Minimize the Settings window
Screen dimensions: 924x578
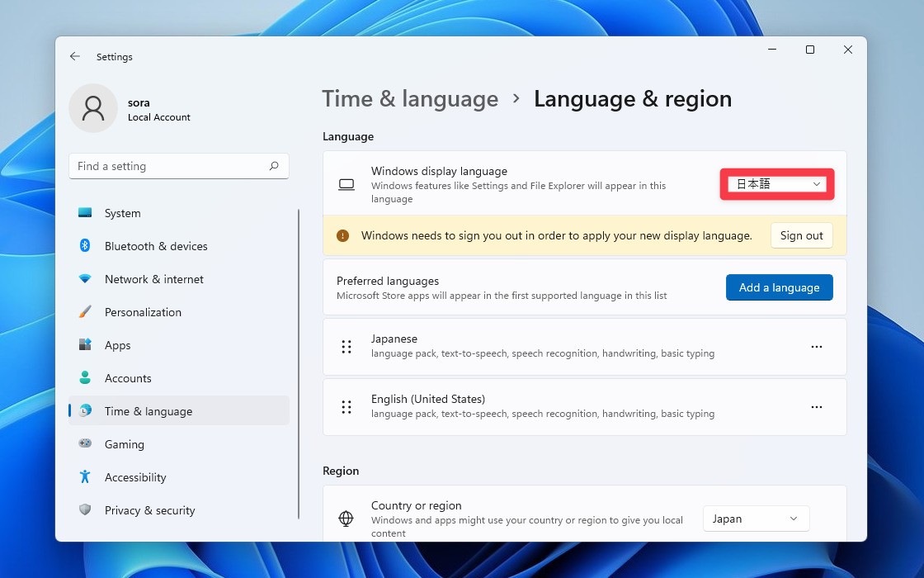tap(772, 50)
